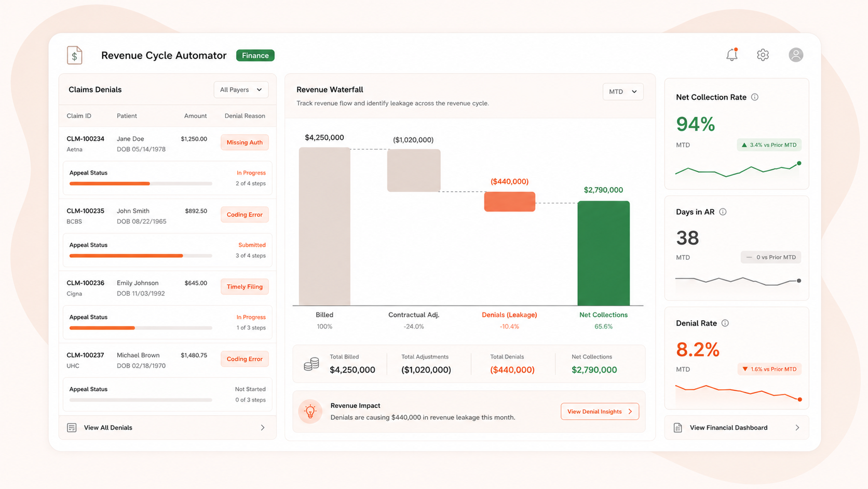Open View All Denials link
Viewport: 868px width, 489px height.
coord(167,428)
